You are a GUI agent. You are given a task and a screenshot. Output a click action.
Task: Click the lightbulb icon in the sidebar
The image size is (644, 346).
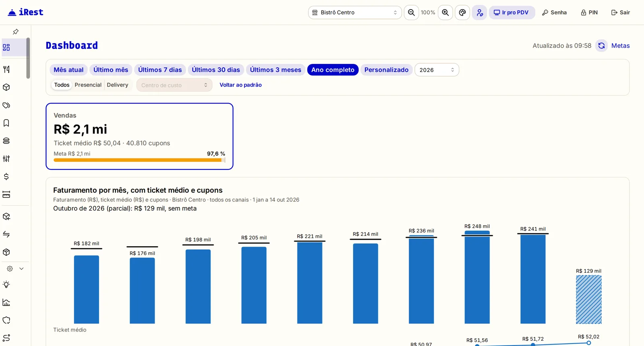[x=6, y=284]
